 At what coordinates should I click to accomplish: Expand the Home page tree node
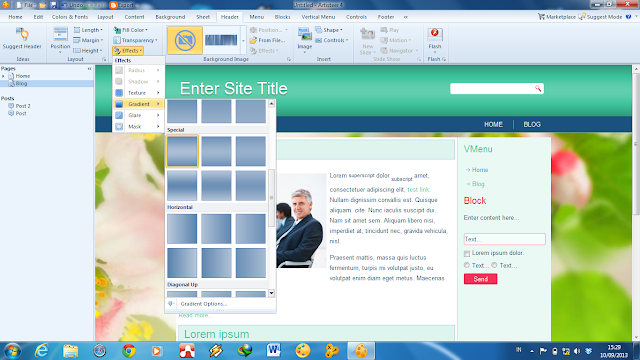[3, 76]
